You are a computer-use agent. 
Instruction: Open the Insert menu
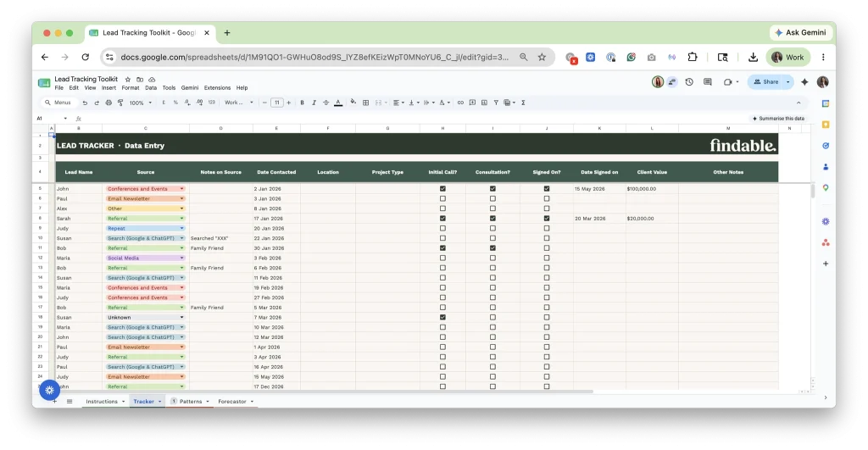click(x=108, y=88)
